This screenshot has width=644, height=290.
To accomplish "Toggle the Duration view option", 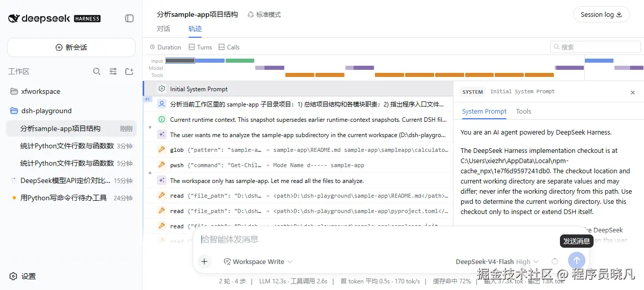I will pyautogui.click(x=165, y=47).
